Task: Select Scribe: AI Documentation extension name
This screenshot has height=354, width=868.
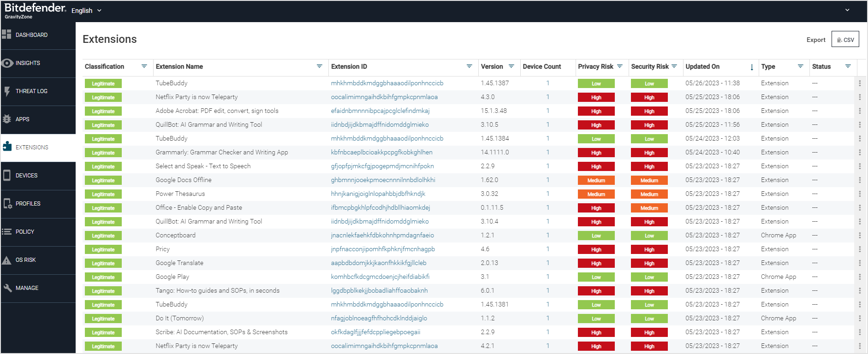Action: (x=221, y=332)
